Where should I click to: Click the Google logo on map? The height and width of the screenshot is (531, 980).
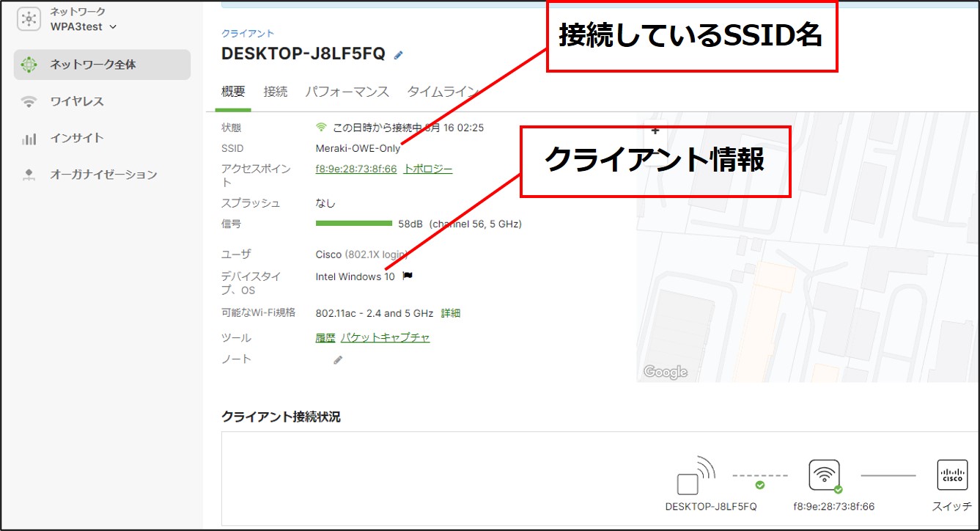pos(665,372)
